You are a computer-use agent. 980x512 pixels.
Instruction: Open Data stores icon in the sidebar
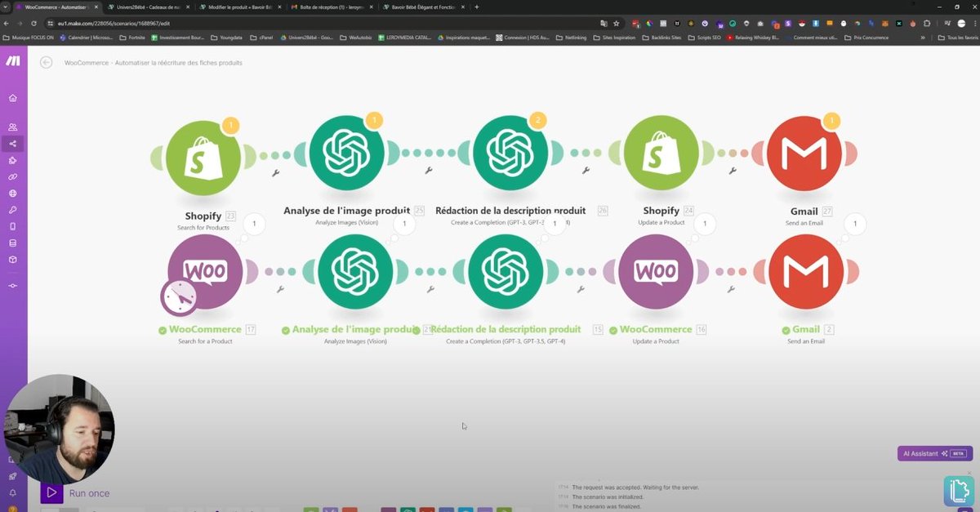tap(12, 243)
